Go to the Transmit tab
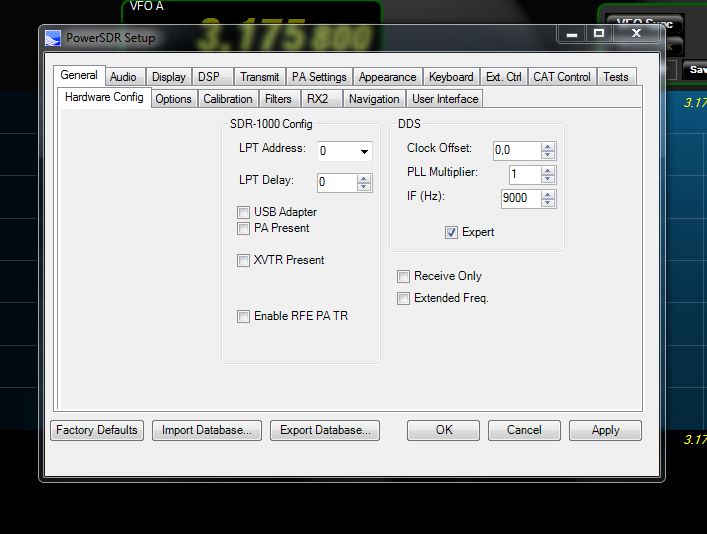This screenshot has height=534, width=707. (259, 77)
